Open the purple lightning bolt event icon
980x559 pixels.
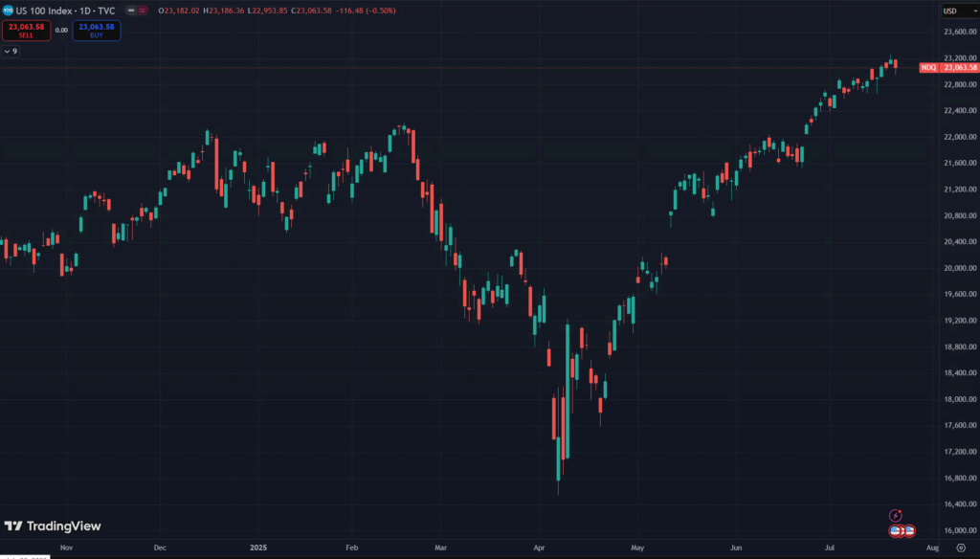tap(896, 515)
